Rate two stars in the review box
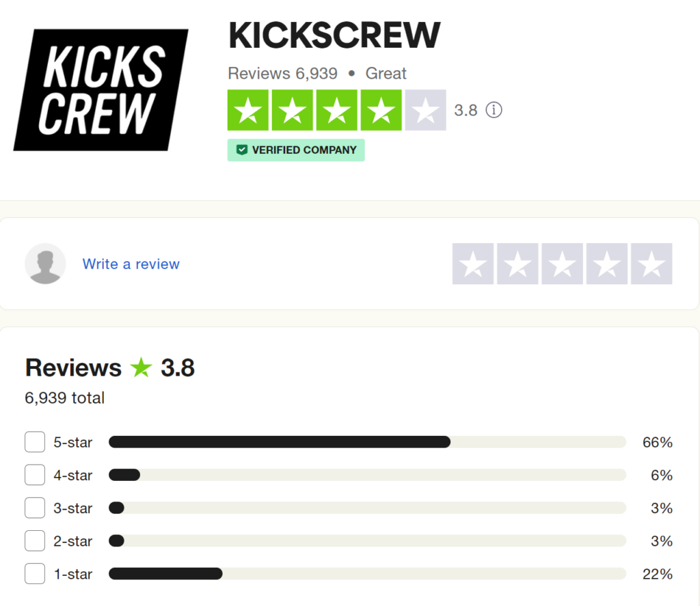Image resolution: width=700 pixels, height=606 pixels. tap(517, 264)
